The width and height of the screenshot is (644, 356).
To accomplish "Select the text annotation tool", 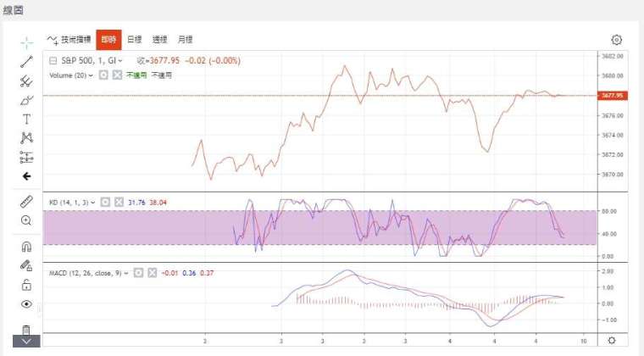I will [27, 119].
